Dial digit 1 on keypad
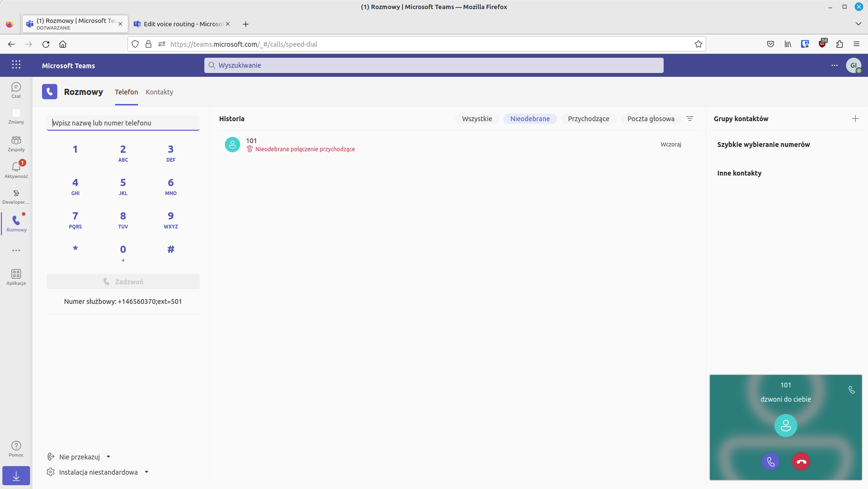This screenshot has width=868, height=489. (x=75, y=149)
